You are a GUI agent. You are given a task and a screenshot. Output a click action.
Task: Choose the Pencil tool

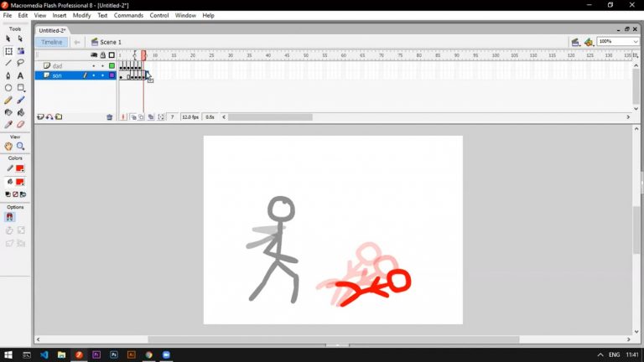click(x=8, y=101)
